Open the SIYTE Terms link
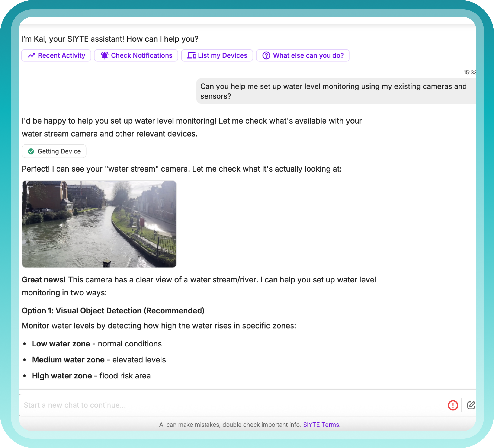The width and height of the screenshot is (494, 448). click(x=321, y=425)
